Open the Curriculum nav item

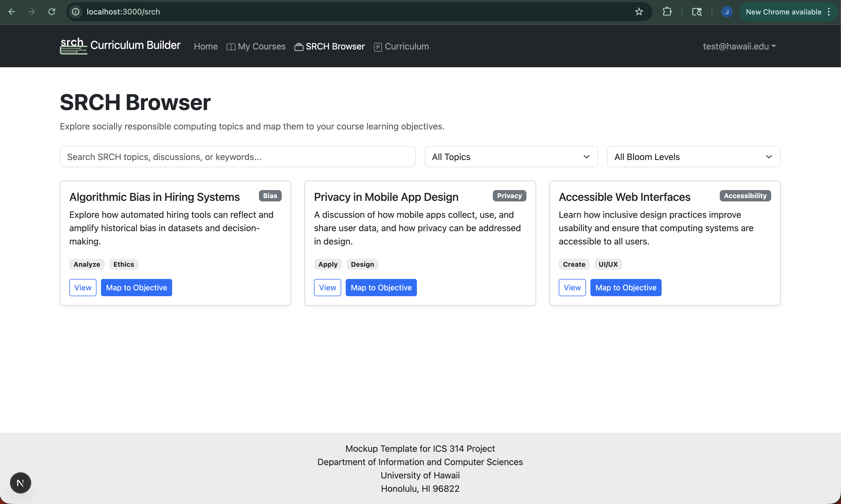click(x=402, y=46)
